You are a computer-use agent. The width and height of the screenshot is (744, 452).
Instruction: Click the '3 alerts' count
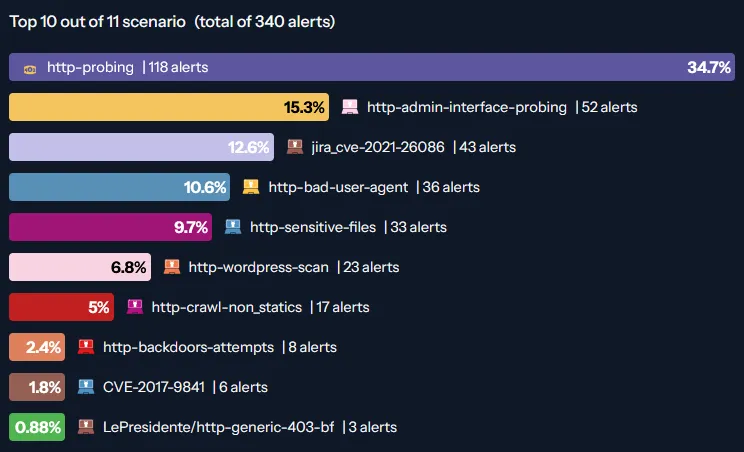[x=372, y=427]
